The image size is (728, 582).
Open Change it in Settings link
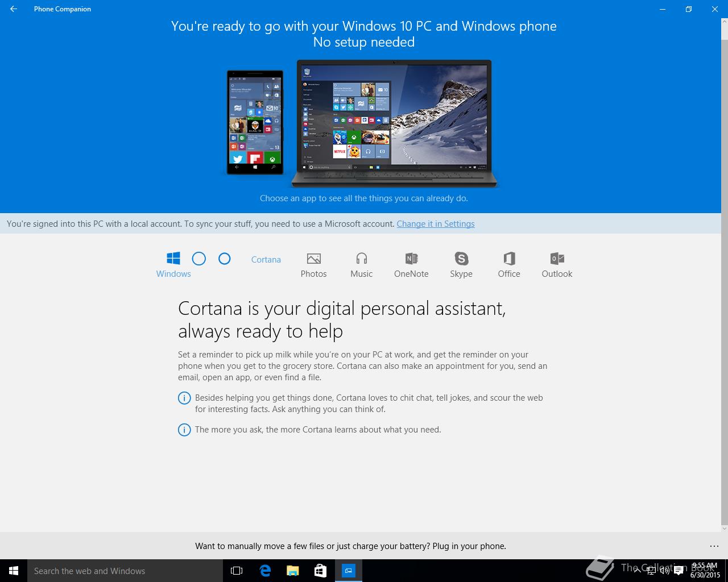(436, 224)
